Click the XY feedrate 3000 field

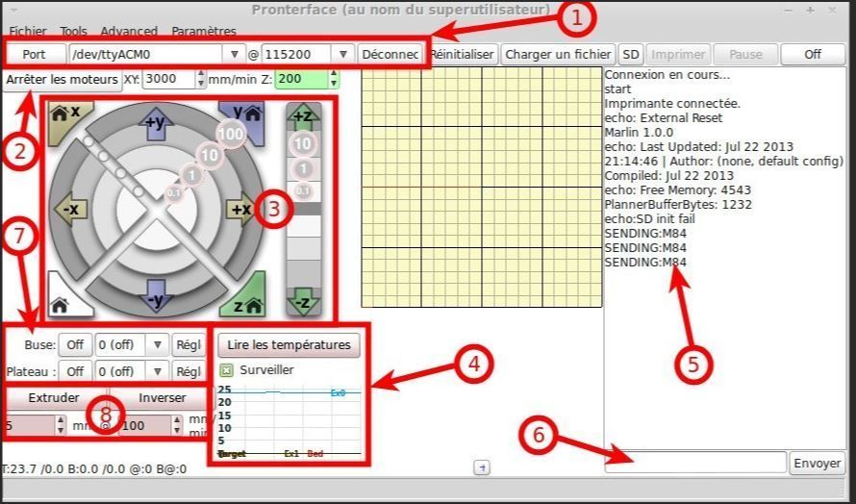tap(169, 79)
